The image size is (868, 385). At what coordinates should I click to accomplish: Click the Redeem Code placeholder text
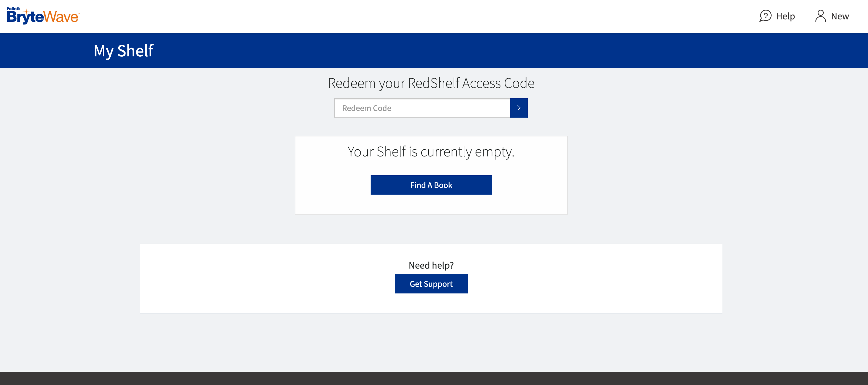click(366, 108)
